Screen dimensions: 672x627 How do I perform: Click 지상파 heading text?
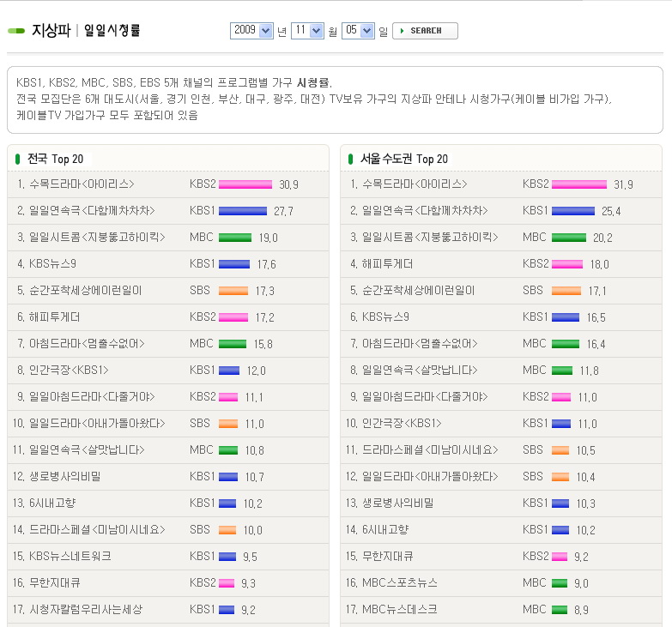(x=51, y=30)
